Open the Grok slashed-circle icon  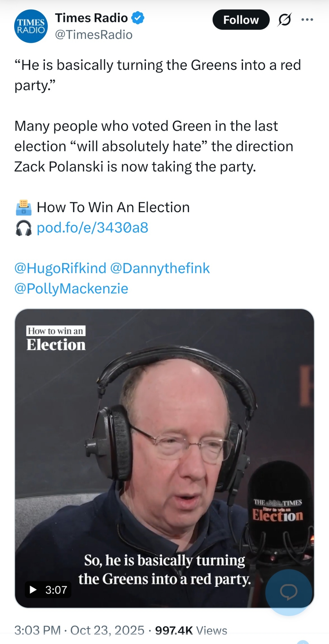(x=285, y=20)
